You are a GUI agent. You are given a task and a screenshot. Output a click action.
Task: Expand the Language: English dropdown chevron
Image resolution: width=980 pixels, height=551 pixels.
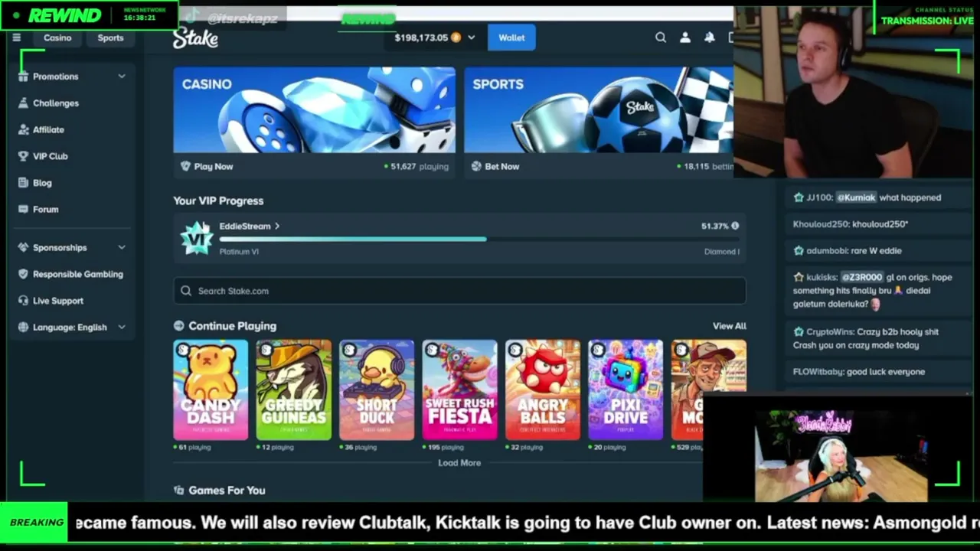click(x=122, y=328)
